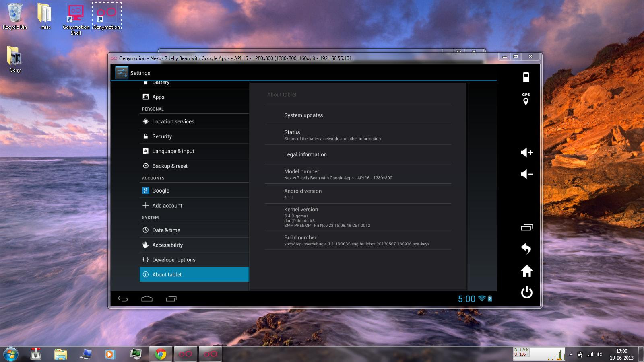Minimize the Genymotion Nexus 7 window
644x362 pixels.
(x=505, y=57)
